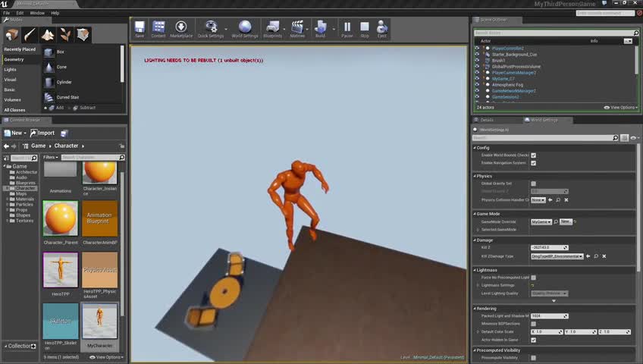Open Matinee toolbar icon
643x364 pixels.
pos(297,30)
